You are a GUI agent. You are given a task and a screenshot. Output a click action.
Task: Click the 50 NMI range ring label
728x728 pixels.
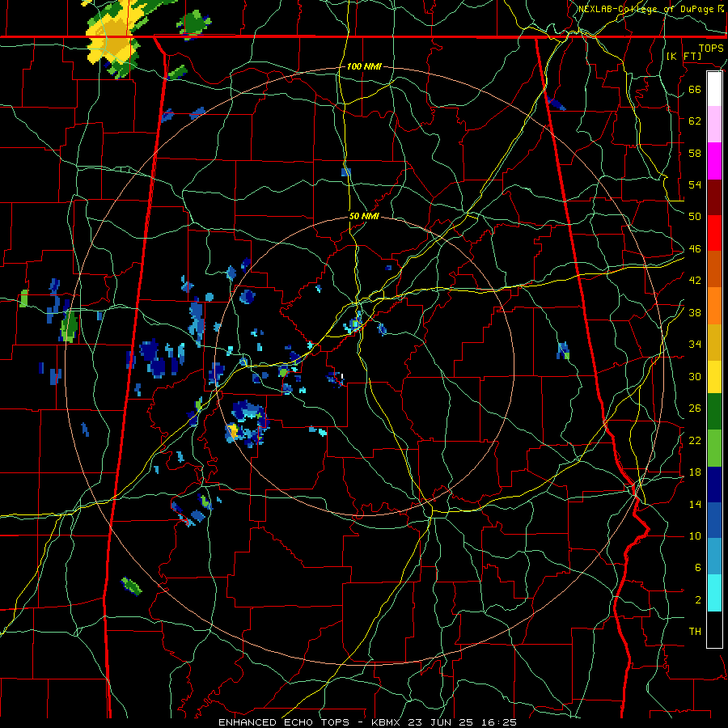point(364,216)
